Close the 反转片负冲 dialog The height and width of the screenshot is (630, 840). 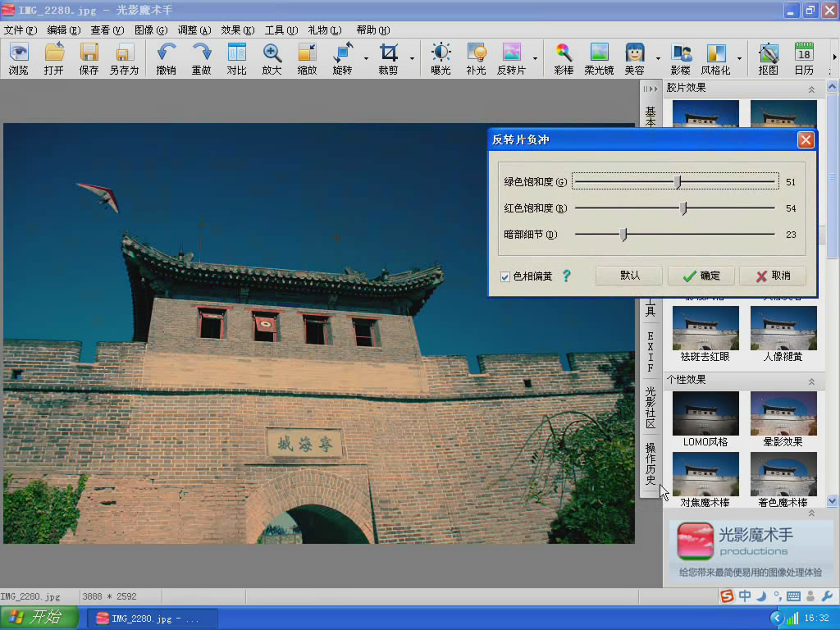[x=806, y=139]
